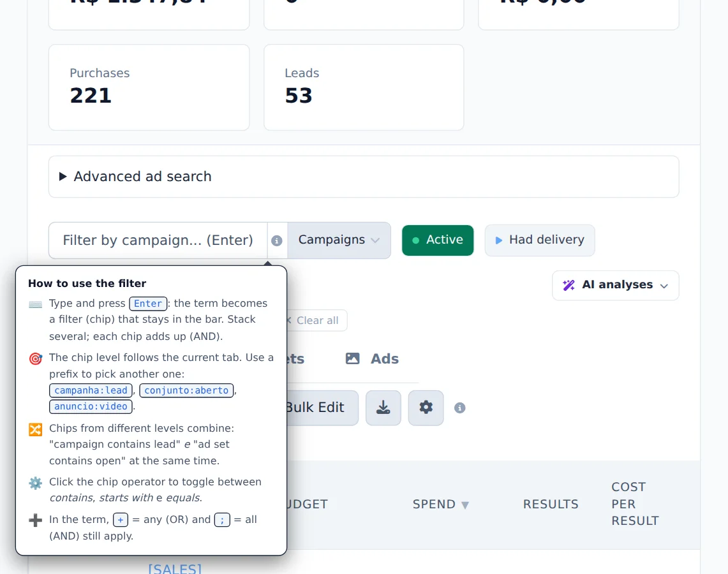Click the [SALES] campaign link
This screenshot has width=728, height=574.
[175, 568]
